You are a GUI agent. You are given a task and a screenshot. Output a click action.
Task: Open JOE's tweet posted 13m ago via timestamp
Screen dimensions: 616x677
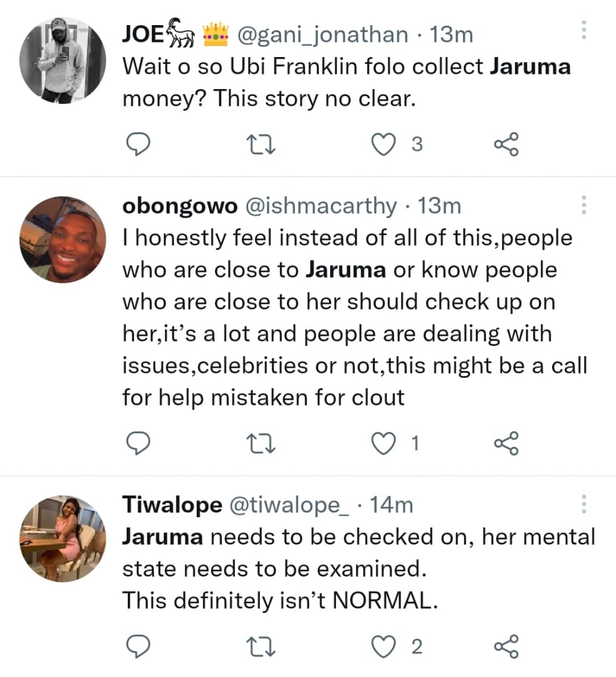[454, 34]
